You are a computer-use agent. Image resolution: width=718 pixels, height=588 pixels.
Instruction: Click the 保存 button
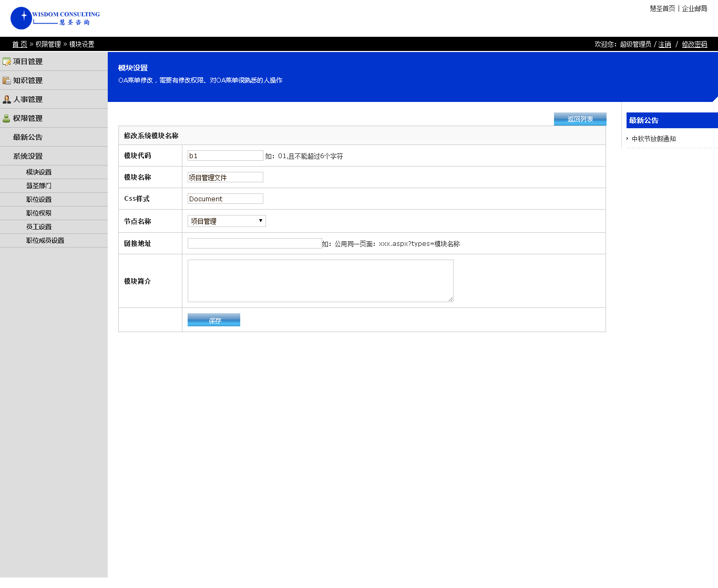coord(214,320)
